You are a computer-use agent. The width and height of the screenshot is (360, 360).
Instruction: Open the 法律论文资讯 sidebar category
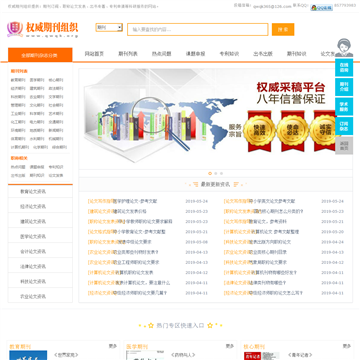click(x=40, y=266)
